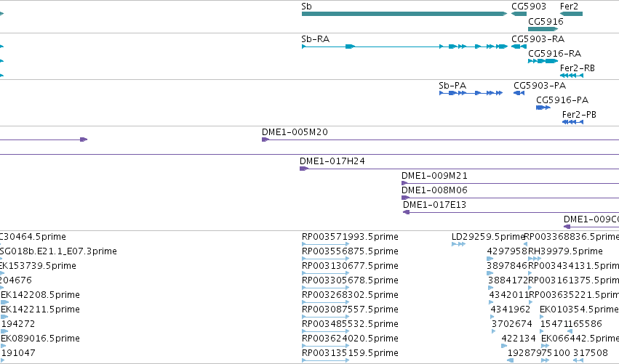Click the EK010354.5prime label
Image resolution: width=619 pixels, height=364 pixels.
[579, 310]
